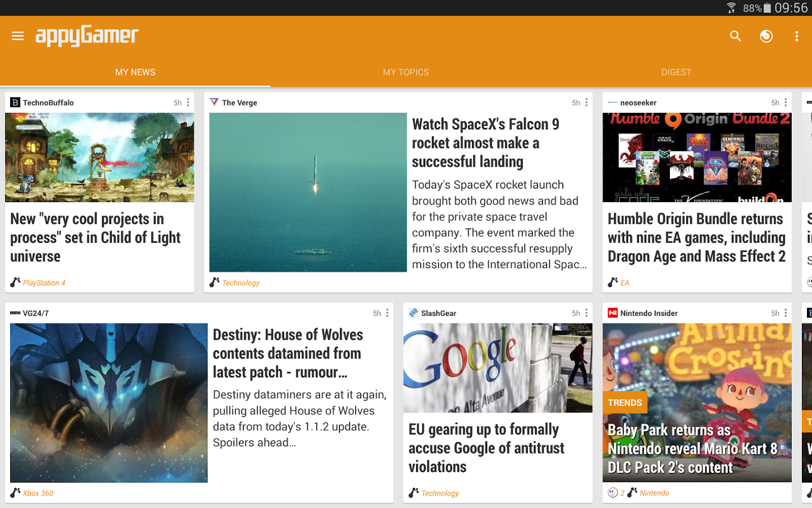Image resolution: width=812 pixels, height=508 pixels.
Task: Tap the Wi-Fi status bar icon
Action: (731, 8)
